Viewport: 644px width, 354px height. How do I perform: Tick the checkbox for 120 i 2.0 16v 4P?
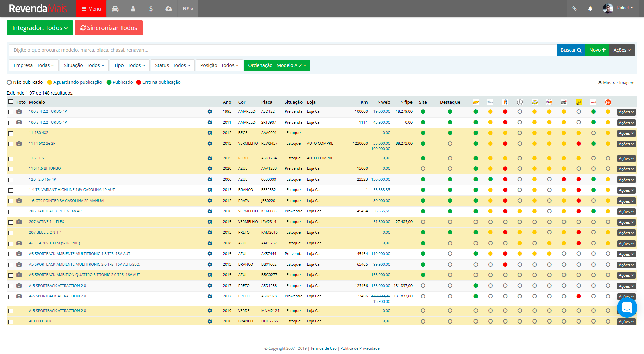[x=11, y=180]
